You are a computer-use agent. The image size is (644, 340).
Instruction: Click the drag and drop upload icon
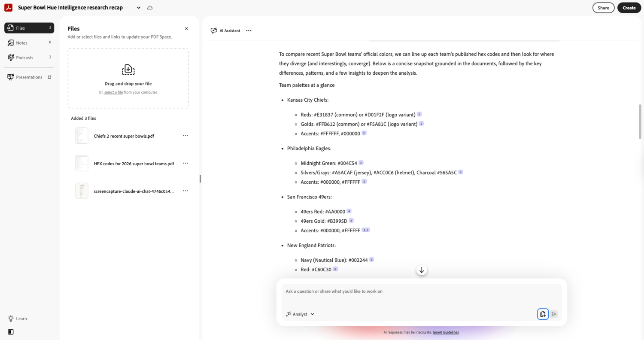coord(128,70)
